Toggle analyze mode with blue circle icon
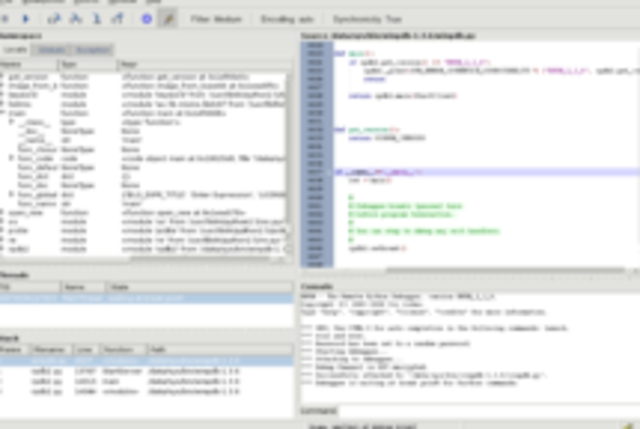Screen dimensions: 640x429 [147, 19]
